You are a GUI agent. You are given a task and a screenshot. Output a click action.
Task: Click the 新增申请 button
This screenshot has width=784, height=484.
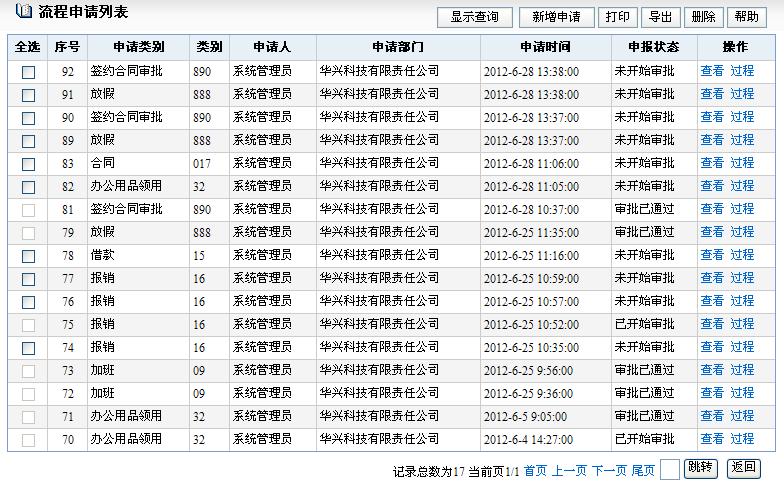(556, 17)
